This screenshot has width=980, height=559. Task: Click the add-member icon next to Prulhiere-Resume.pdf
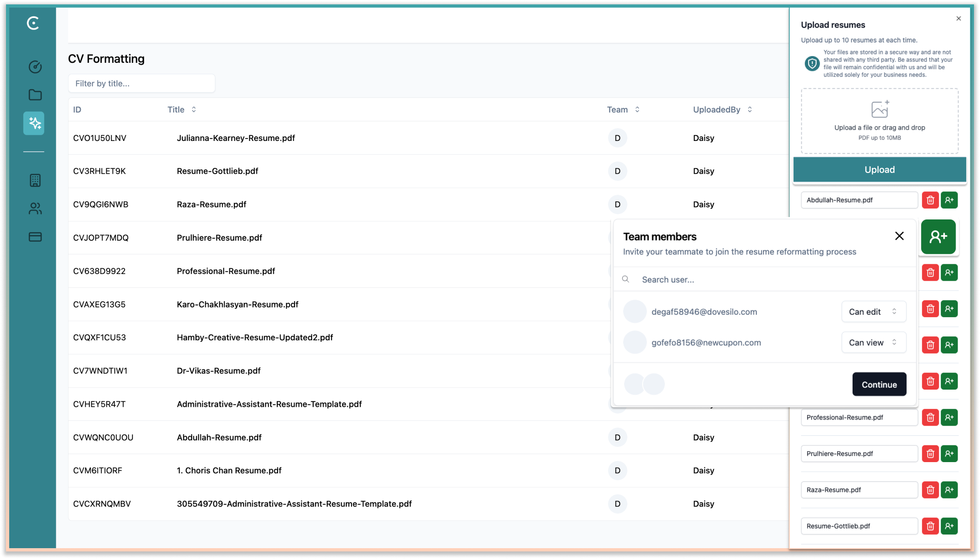point(949,453)
